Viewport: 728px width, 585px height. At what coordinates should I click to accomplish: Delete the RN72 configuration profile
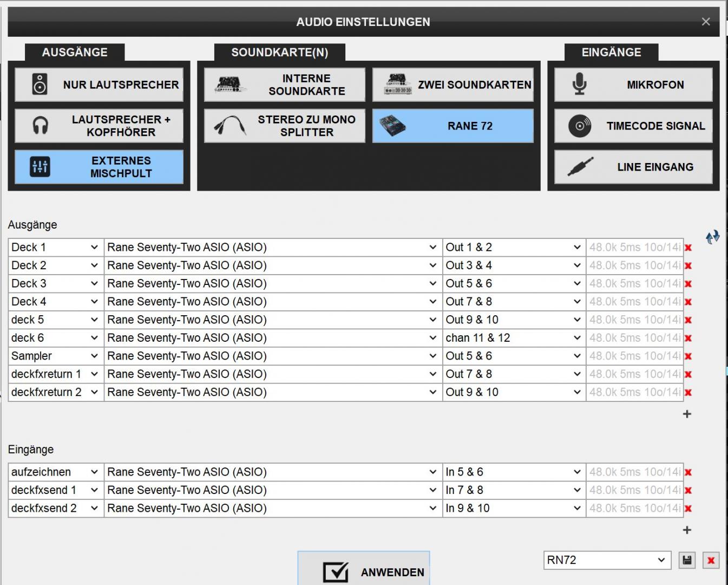point(711,560)
